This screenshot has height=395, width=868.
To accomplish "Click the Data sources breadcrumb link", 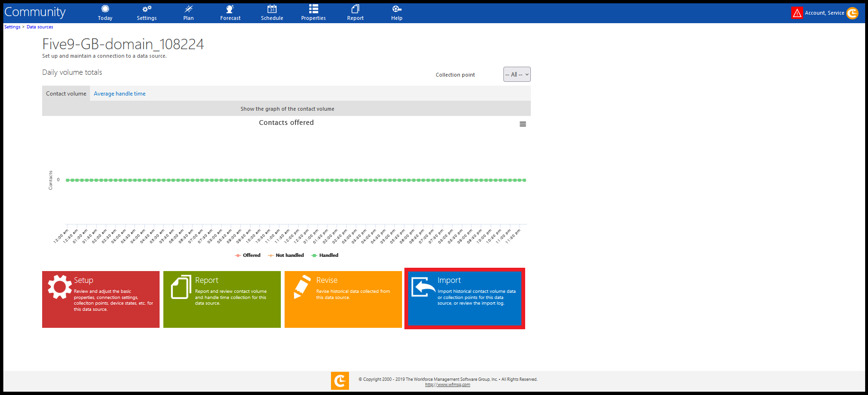I will [x=40, y=27].
